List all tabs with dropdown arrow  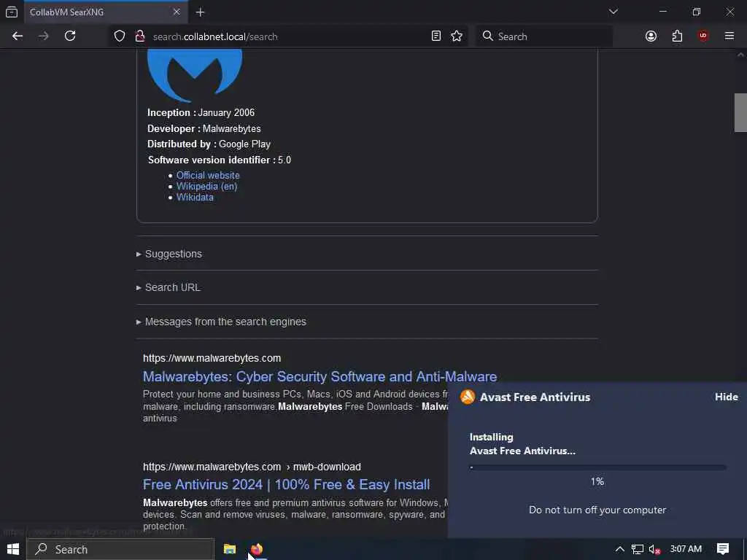pos(613,12)
